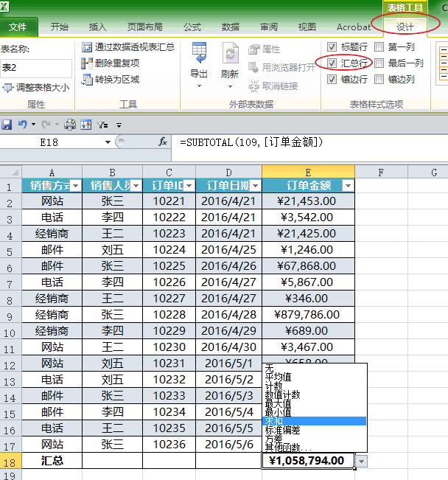Viewport: 448px width, 480px height.
Task: Click the Undo arrow icon
Action: tap(23, 125)
